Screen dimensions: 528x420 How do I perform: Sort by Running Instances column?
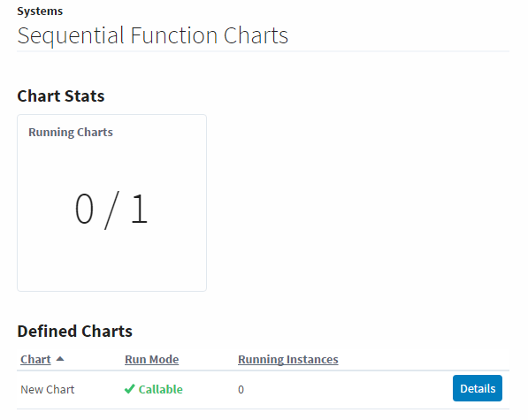click(x=288, y=359)
